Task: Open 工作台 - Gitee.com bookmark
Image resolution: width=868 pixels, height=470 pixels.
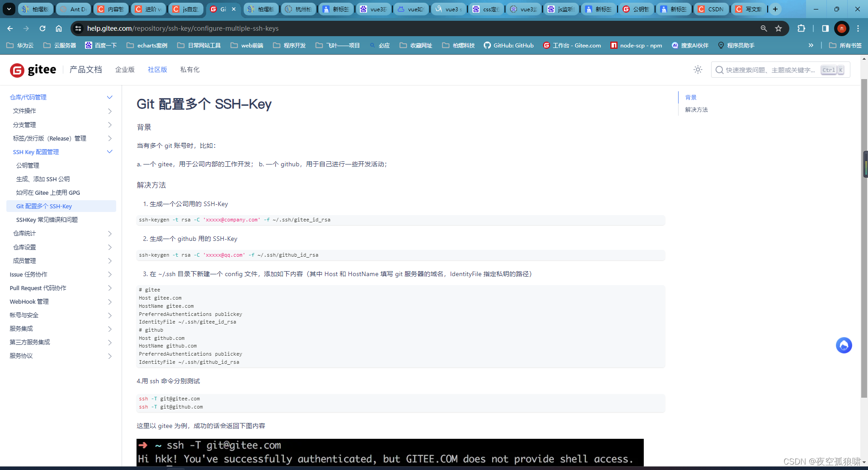Action: [572, 45]
